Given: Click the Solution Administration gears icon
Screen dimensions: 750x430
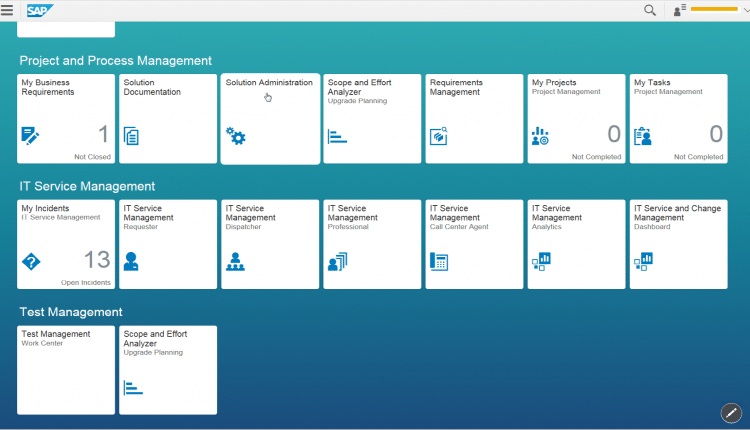Looking at the screenshot, I should [x=236, y=136].
